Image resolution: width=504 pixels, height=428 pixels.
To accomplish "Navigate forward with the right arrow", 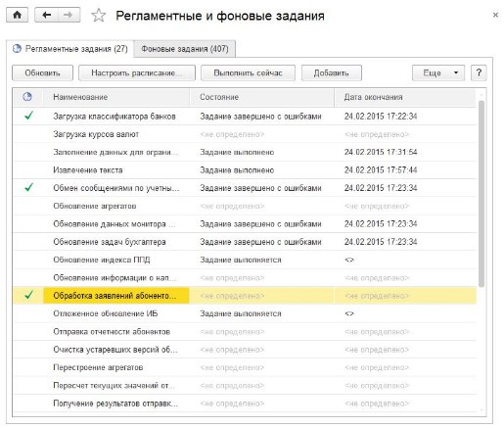I will click(69, 15).
